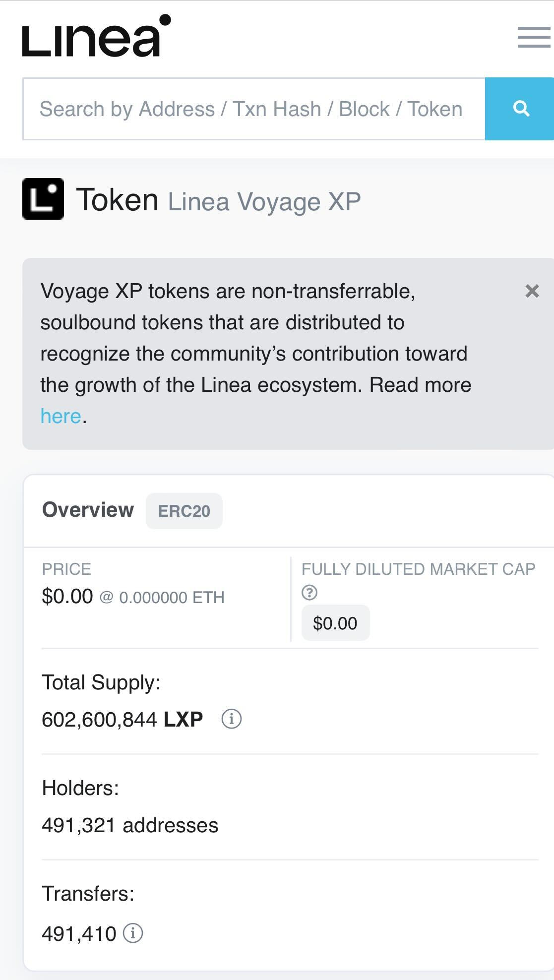Click the 491,321 addresses holders value
This screenshot has width=554, height=980.
coord(130,825)
